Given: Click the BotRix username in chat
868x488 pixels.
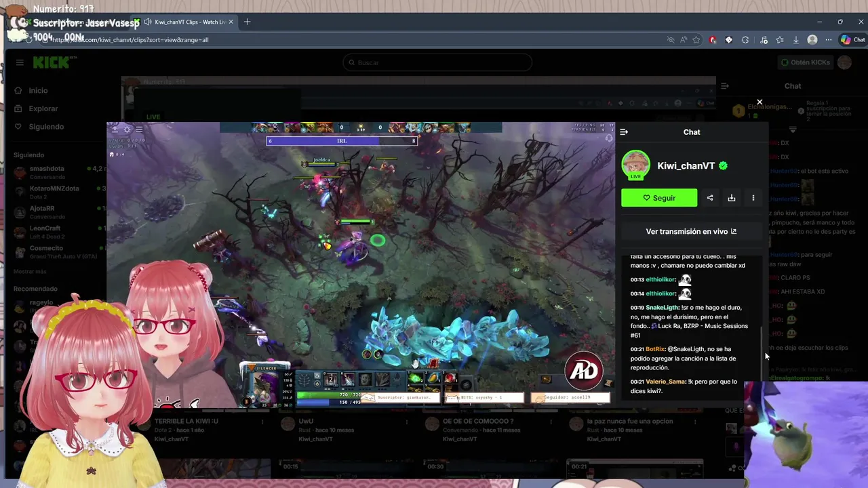Looking at the screenshot, I should click(655, 349).
